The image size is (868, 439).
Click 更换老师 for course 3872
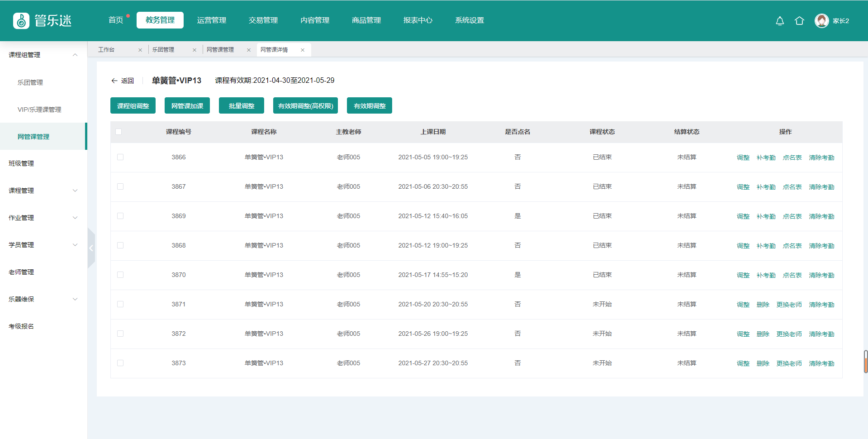(789, 334)
